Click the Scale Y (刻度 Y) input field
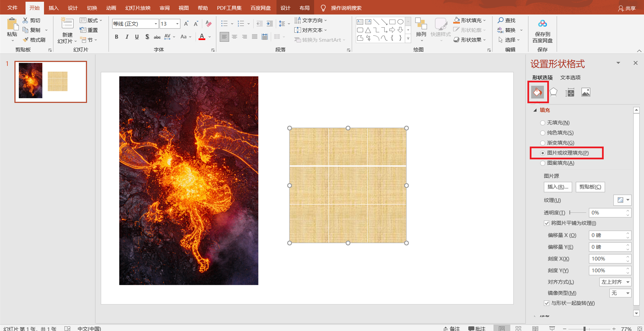The width and height of the screenshot is (644, 331). 610,271
